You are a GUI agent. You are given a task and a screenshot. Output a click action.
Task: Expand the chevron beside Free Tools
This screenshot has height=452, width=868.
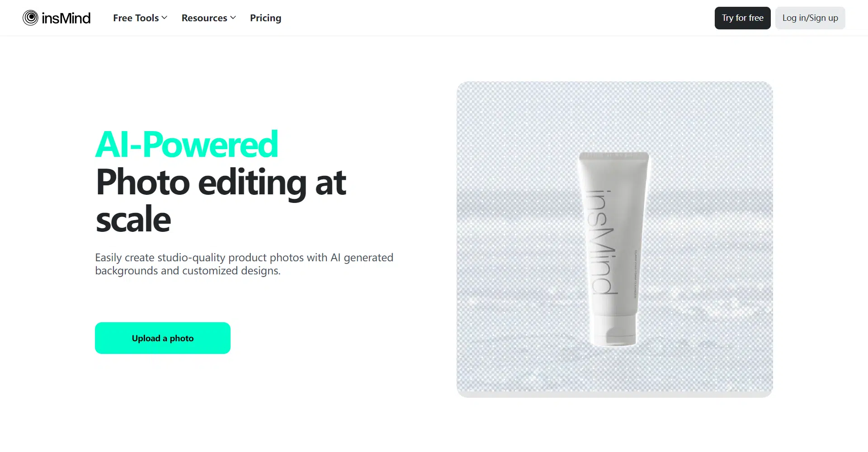165,18
